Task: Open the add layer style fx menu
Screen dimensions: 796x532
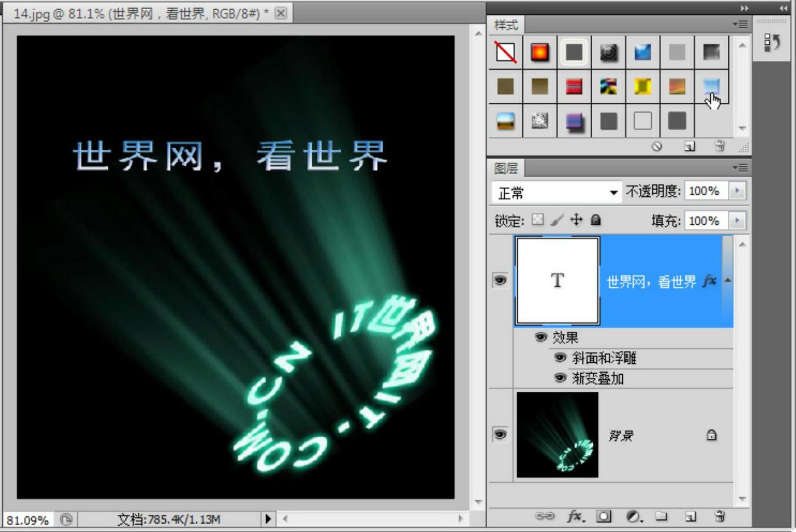Action: (575, 516)
